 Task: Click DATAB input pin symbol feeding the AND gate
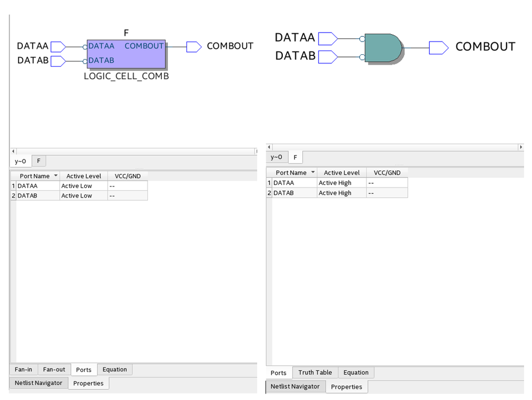[327, 56]
